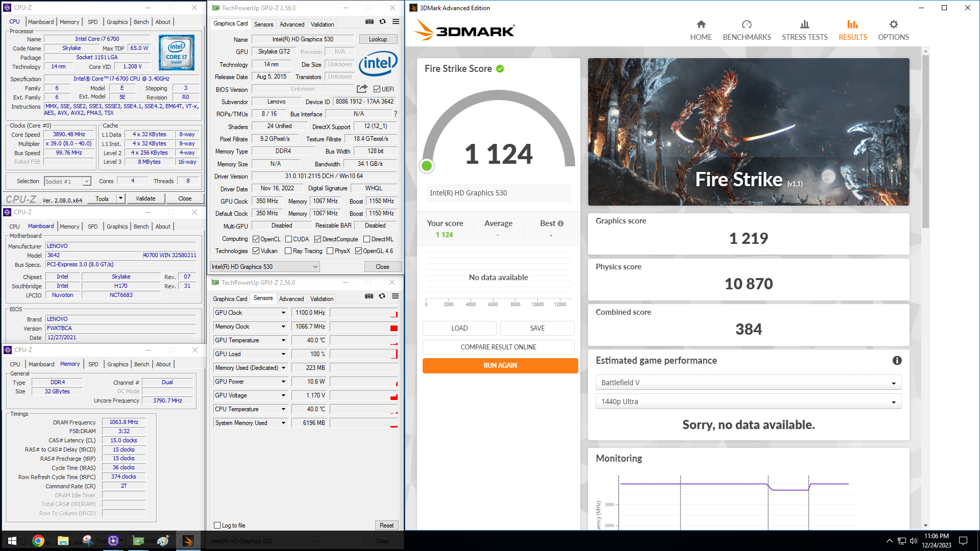Open the Windows Start menu

coord(12,541)
